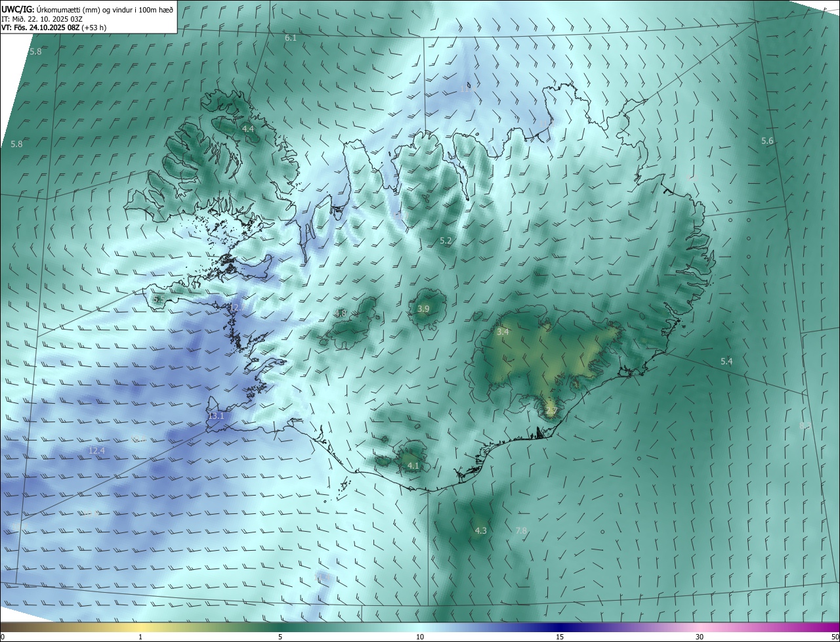Click the 5 tick on the color scale

tap(280, 637)
